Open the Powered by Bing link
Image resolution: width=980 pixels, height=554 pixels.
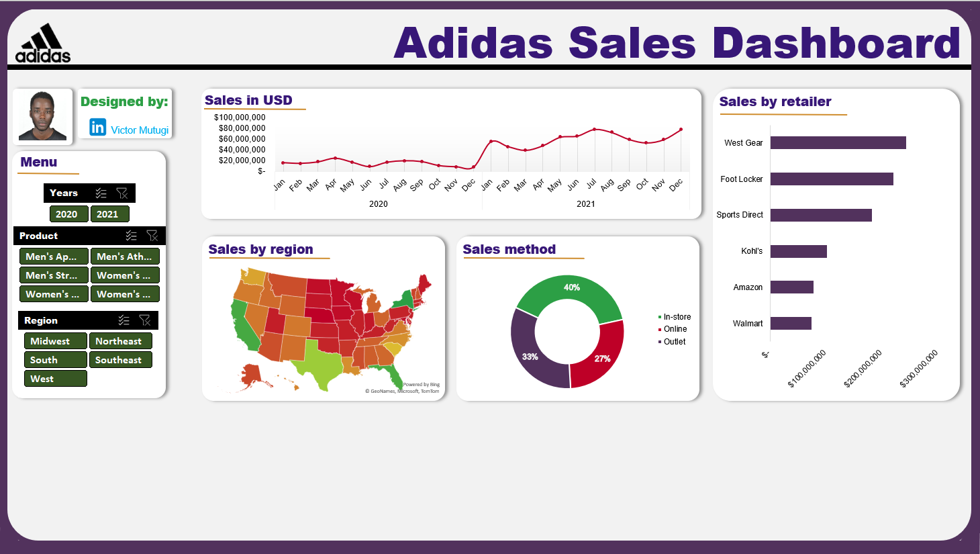click(x=420, y=383)
